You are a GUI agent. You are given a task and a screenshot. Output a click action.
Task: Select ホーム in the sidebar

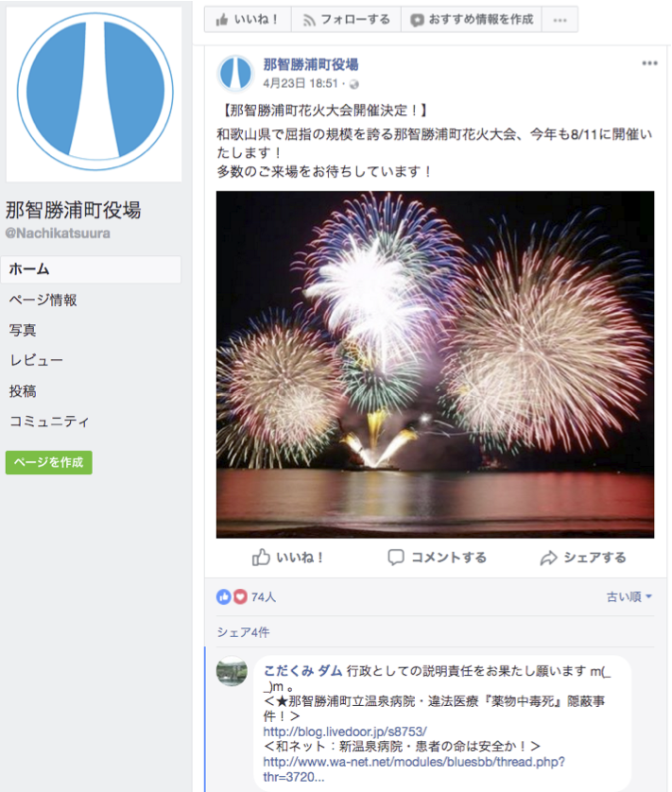pos(91,269)
